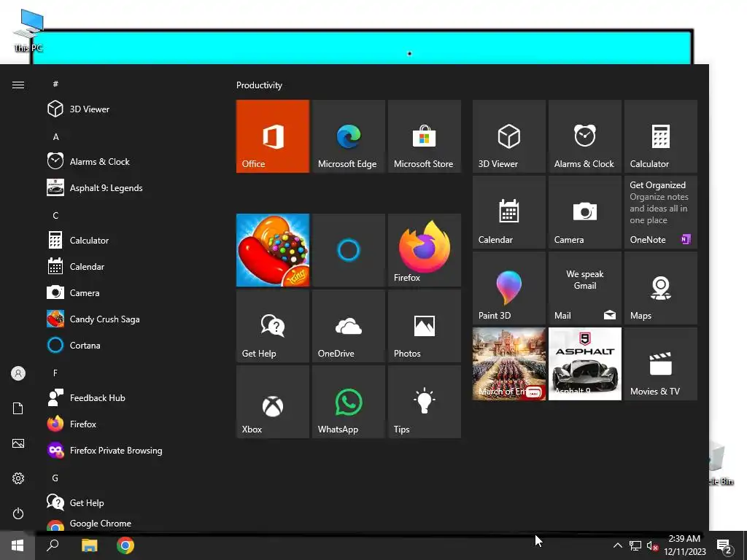Select Firefox Private Browsing in the app list
This screenshot has width=747, height=560.
coord(128,450)
